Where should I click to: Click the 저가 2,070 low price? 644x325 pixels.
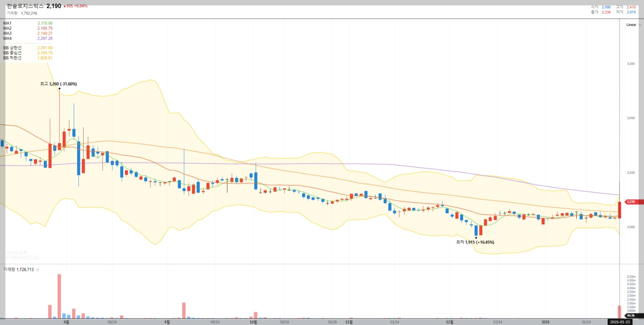pos(626,12)
